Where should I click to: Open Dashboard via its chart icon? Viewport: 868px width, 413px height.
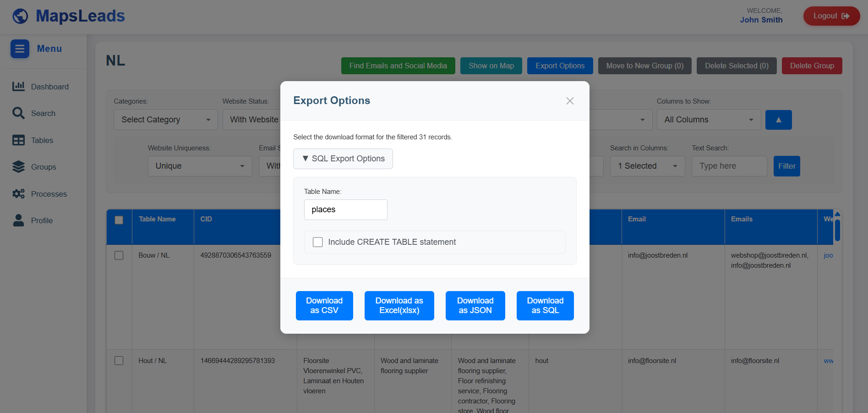18,86
